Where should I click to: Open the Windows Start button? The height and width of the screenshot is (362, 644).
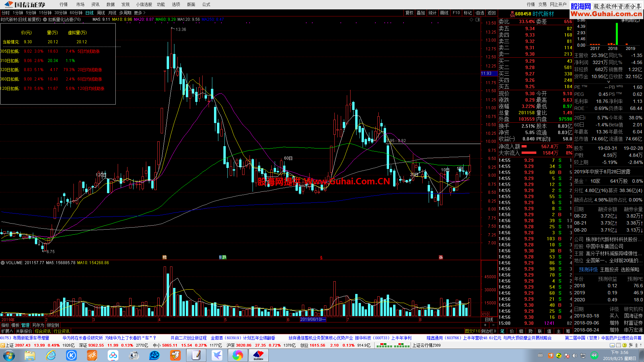[x=9, y=355]
